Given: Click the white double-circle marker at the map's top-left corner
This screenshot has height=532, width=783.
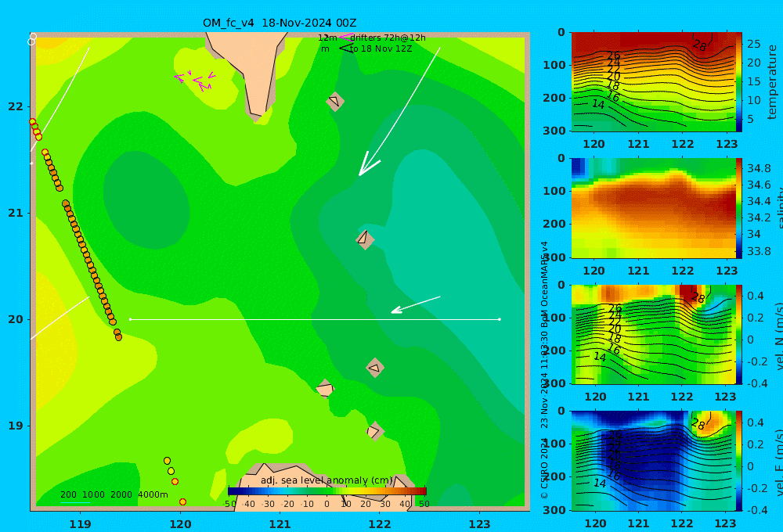Looking at the screenshot, I should pos(32,39).
